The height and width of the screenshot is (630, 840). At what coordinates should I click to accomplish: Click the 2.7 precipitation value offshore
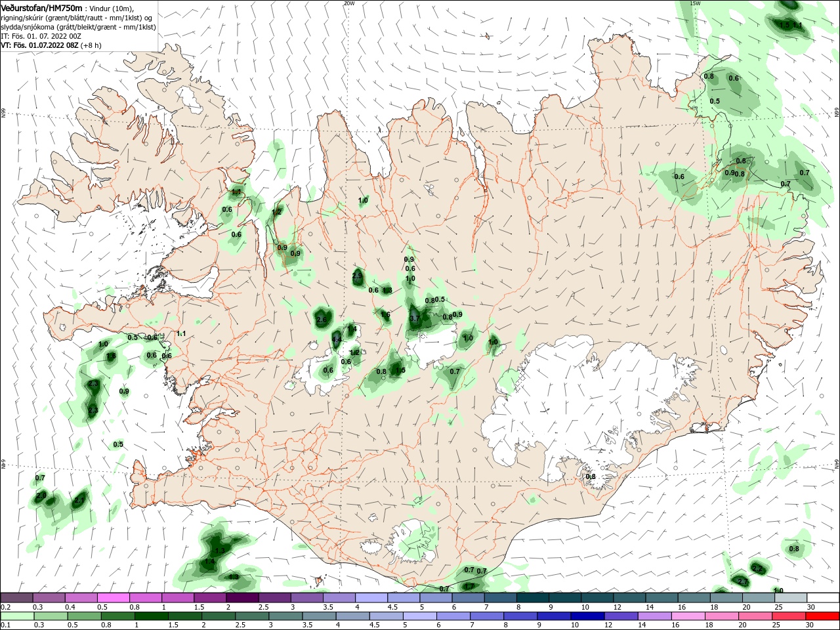click(x=743, y=583)
